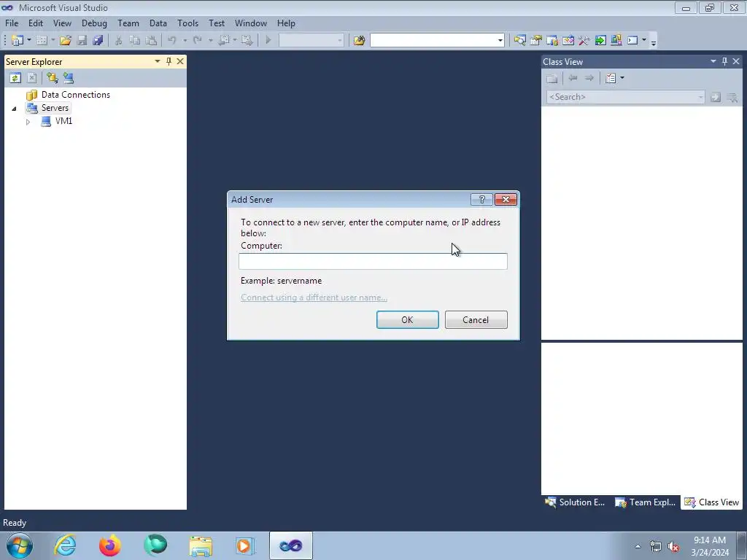747x560 pixels.
Task: Open Server Explorer window position dropdown
Action: coord(158,61)
